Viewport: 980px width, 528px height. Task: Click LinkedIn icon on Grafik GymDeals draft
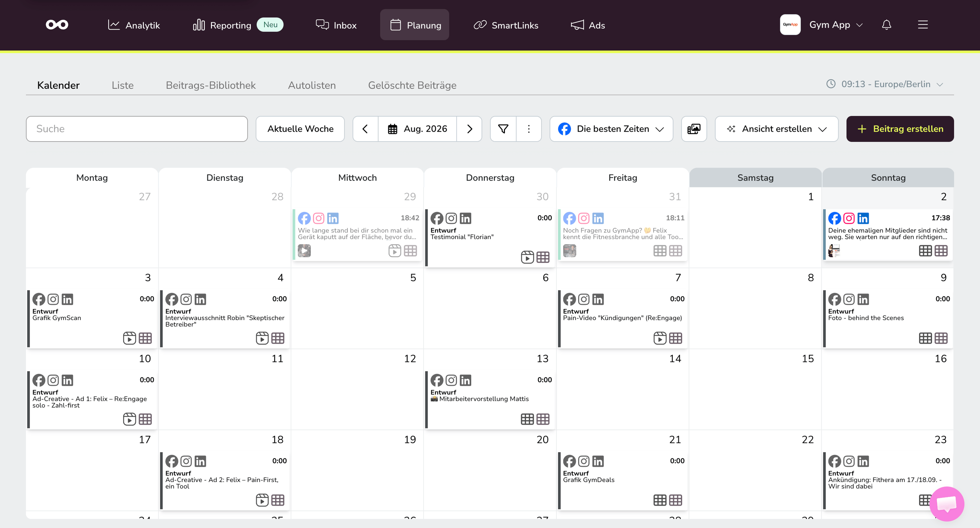pyautogui.click(x=598, y=461)
